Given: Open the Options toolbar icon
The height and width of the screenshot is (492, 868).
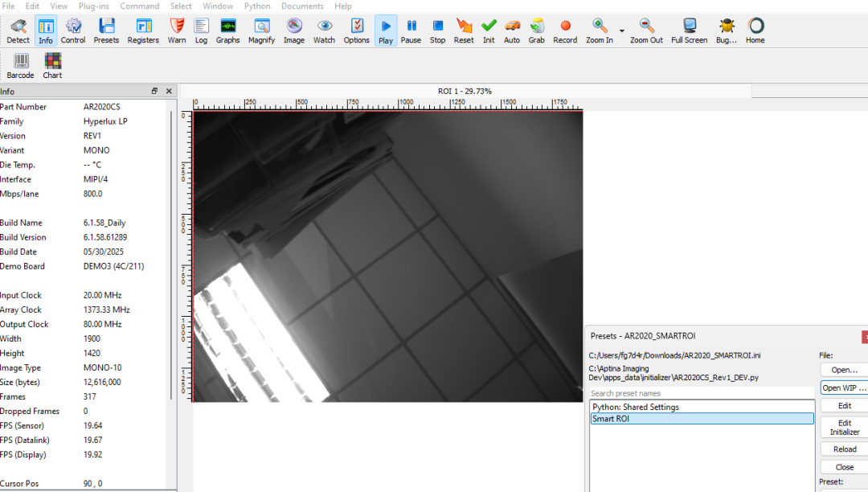Looking at the screenshot, I should tap(357, 31).
